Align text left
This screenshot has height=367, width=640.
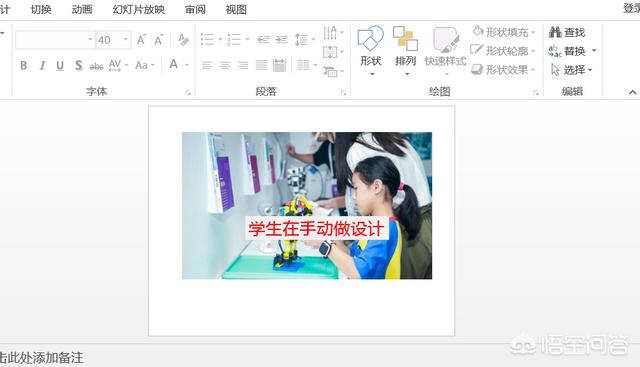pyautogui.click(x=207, y=65)
